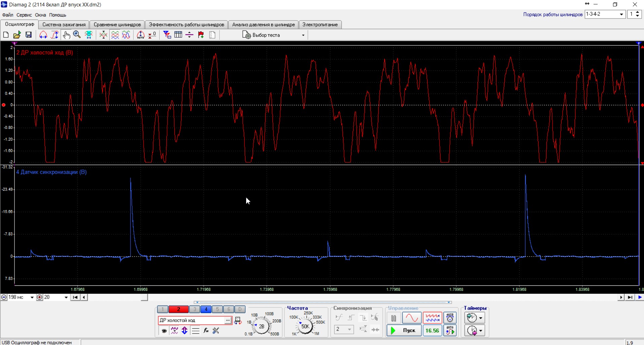Toggle blue channel 4 button
Viewport: 644px width, 345px height.
pyautogui.click(x=206, y=309)
